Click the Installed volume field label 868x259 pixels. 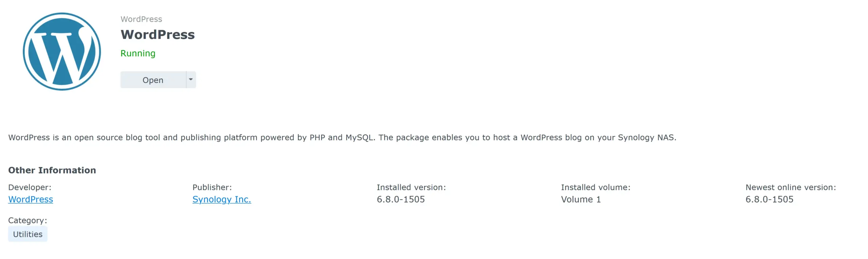[x=595, y=187]
